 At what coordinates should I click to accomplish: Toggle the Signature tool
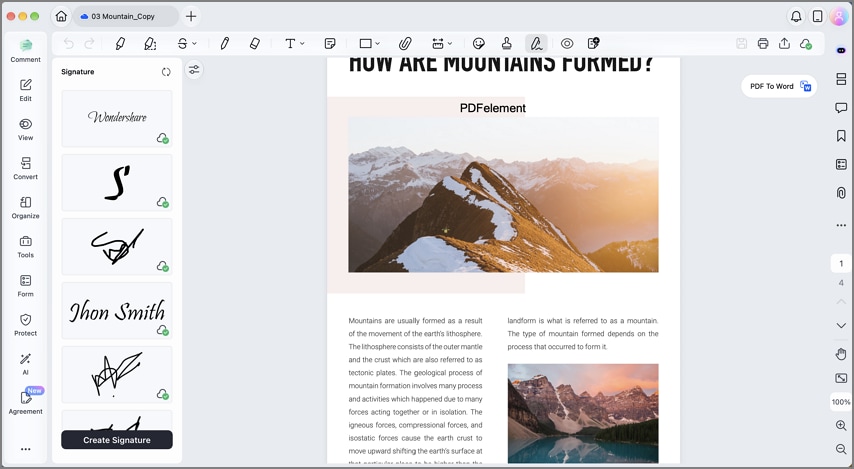point(536,44)
